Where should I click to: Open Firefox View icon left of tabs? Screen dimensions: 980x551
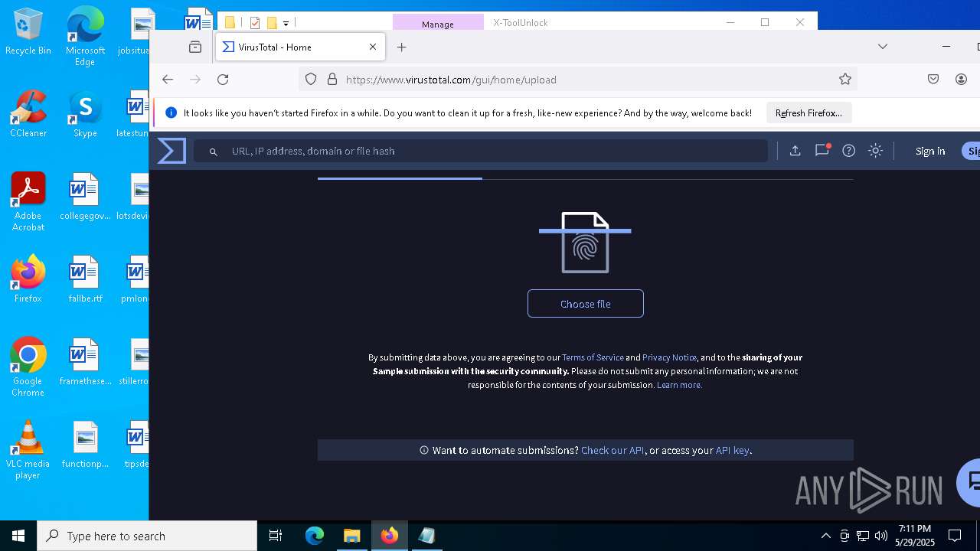[195, 47]
